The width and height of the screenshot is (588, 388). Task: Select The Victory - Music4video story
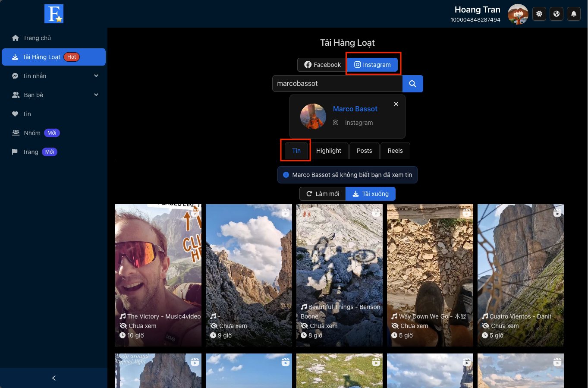pyautogui.click(x=158, y=275)
